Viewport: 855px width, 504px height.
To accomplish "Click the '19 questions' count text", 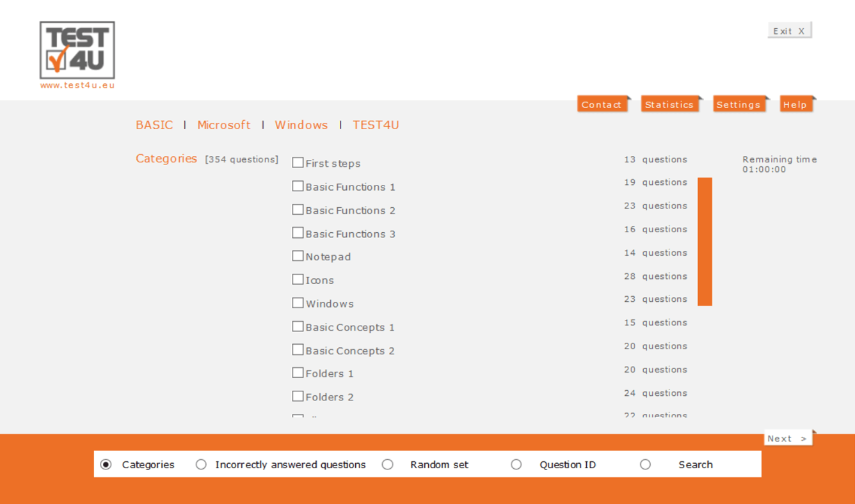I will pyautogui.click(x=655, y=182).
